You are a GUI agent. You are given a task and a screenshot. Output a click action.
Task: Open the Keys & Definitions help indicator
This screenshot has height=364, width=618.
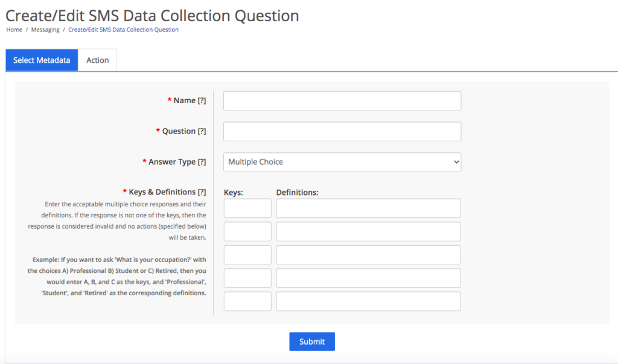pos(202,191)
